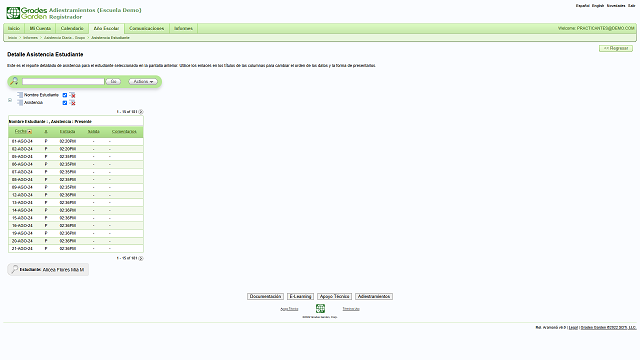Click the Salir link
Screen dimensions: 640x360
pos(631,6)
